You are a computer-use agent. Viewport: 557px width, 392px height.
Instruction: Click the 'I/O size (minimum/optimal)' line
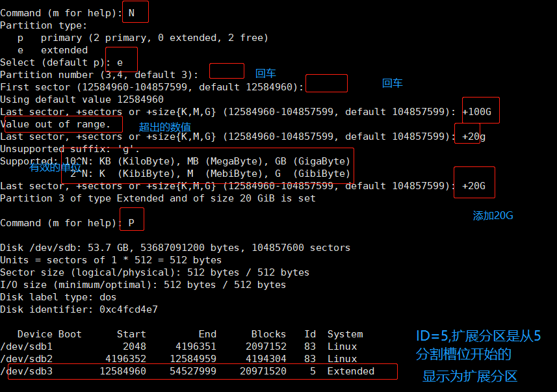(143, 285)
